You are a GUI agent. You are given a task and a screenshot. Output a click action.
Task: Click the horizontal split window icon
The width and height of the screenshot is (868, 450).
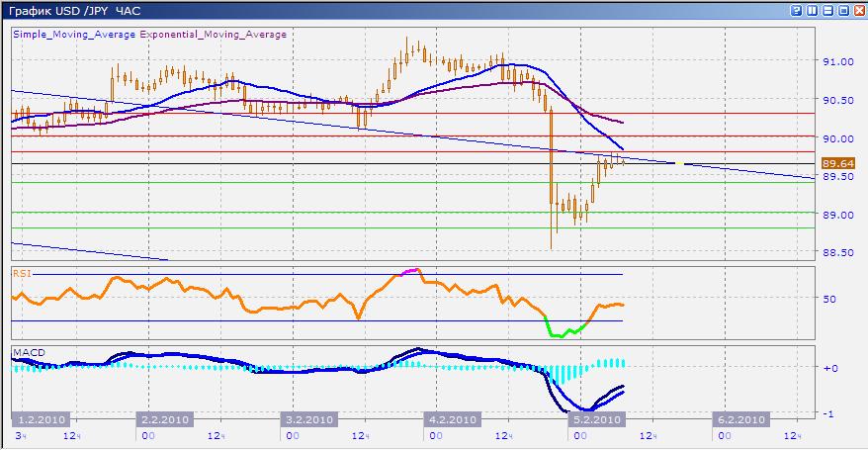coord(827,10)
